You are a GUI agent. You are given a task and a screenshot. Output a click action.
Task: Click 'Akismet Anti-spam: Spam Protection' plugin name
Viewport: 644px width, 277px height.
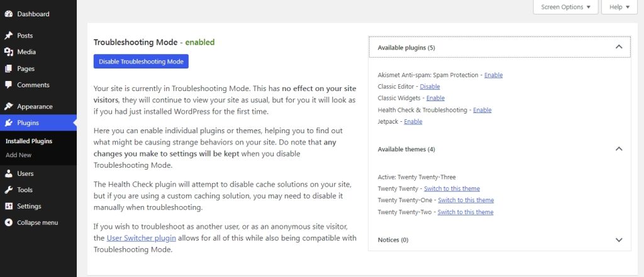pyautogui.click(x=428, y=75)
